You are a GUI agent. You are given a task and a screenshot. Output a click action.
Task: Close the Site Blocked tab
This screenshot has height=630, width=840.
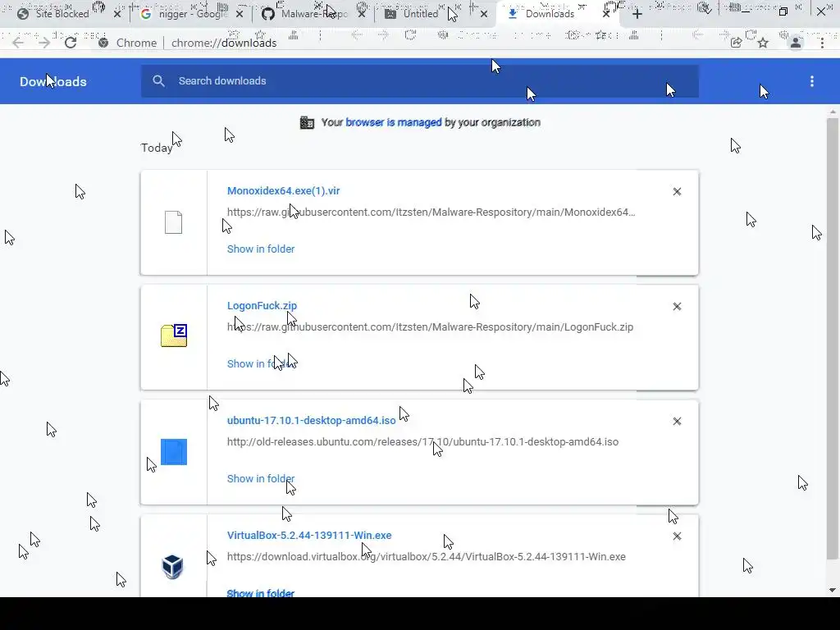117,14
